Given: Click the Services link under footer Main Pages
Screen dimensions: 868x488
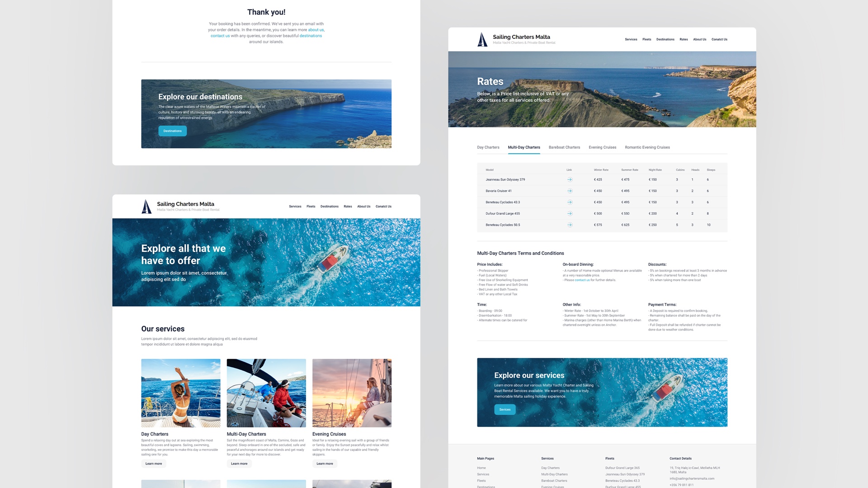Looking at the screenshot, I should click(x=483, y=474).
